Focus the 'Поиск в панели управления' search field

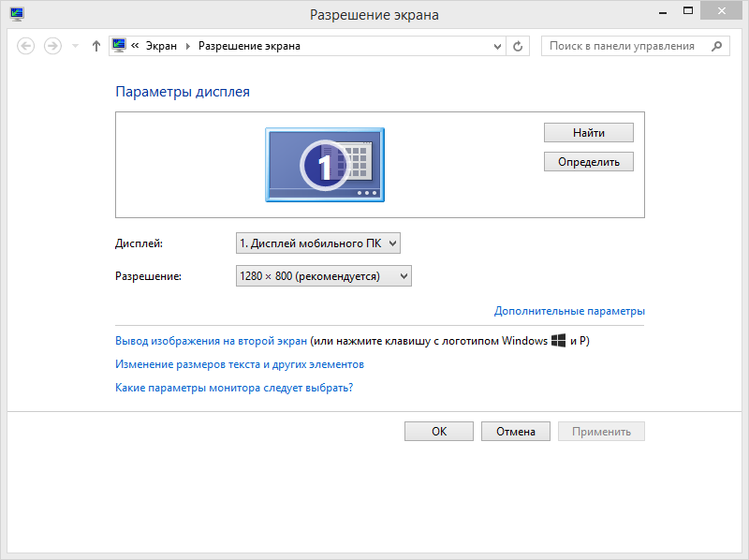[x=636, y=46]
